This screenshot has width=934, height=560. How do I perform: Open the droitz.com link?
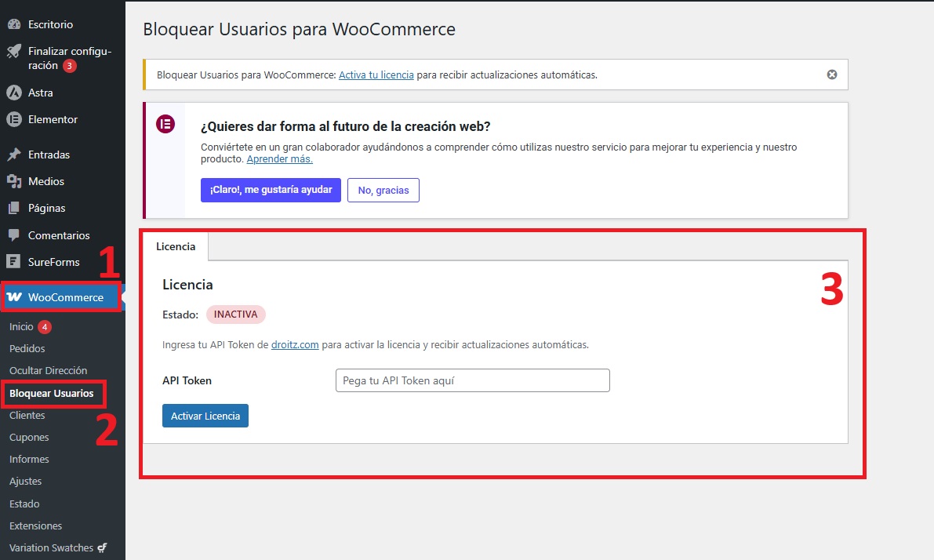(x=295, y=344)
